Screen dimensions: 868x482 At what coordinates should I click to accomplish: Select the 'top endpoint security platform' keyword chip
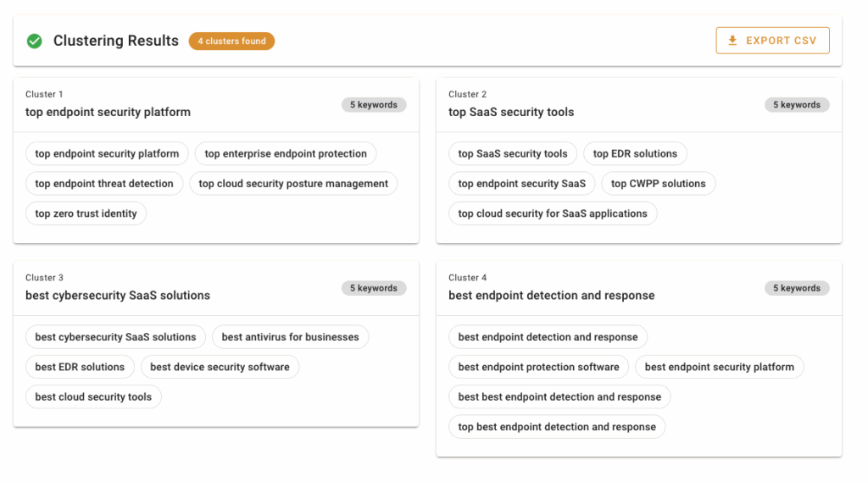pyautogui.click(x=107, y=154)
